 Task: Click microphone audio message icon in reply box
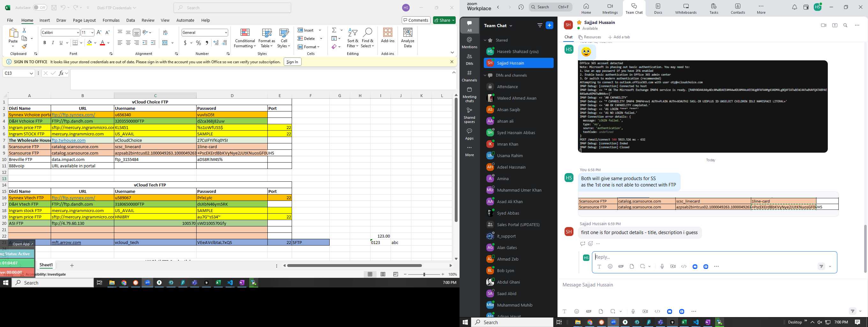click(x=662, y=266)
